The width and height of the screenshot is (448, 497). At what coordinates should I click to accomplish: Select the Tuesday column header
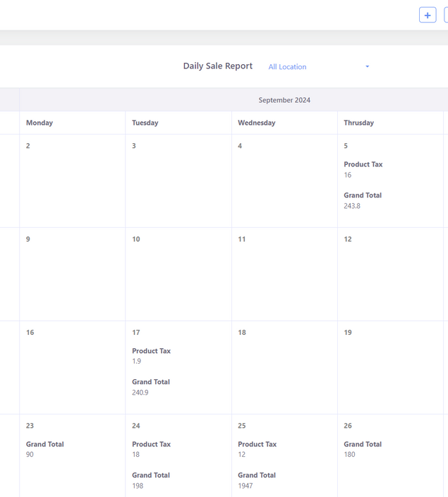[x=145, y=123]
